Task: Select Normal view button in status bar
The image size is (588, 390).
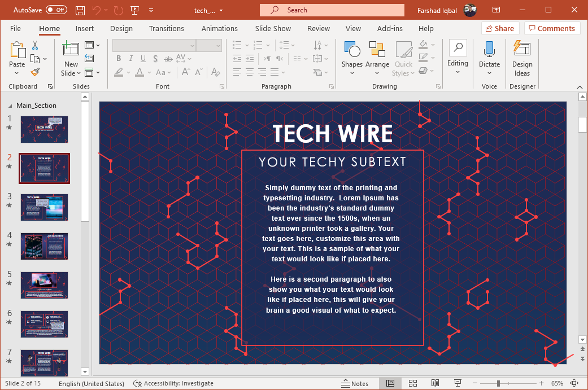Action: (x=390, y=383)
